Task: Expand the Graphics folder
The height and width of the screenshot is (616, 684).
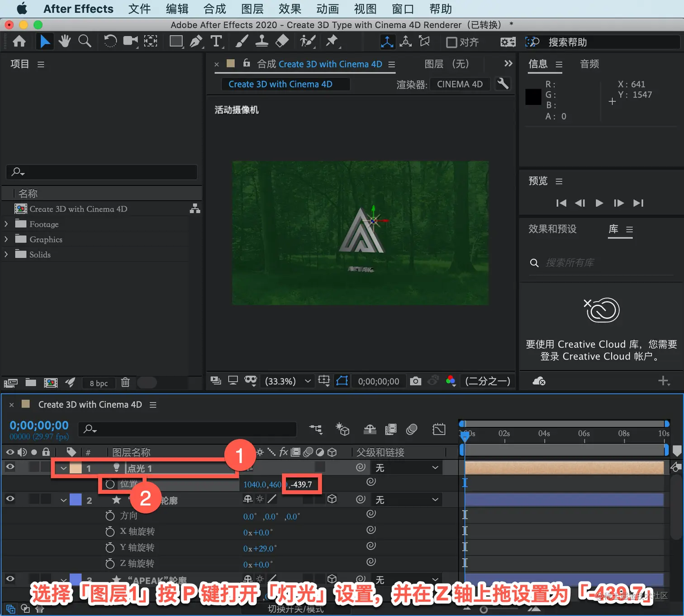Action: click(x=6, y=239)
